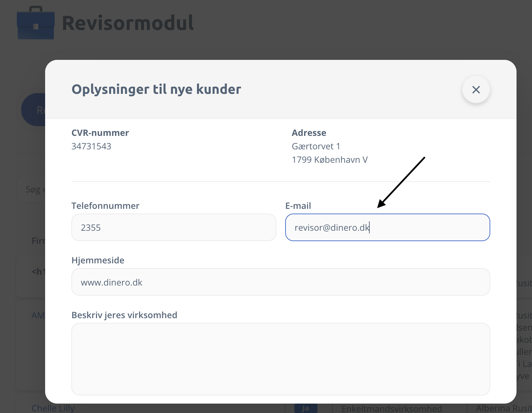Click the CVR-nummer heading

[100, 133]
